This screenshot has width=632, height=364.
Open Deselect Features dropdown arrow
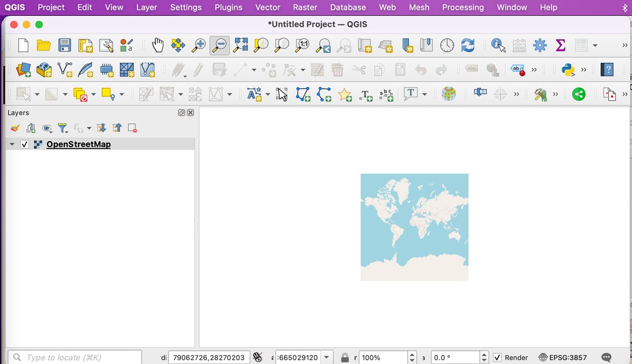[94, 95]
